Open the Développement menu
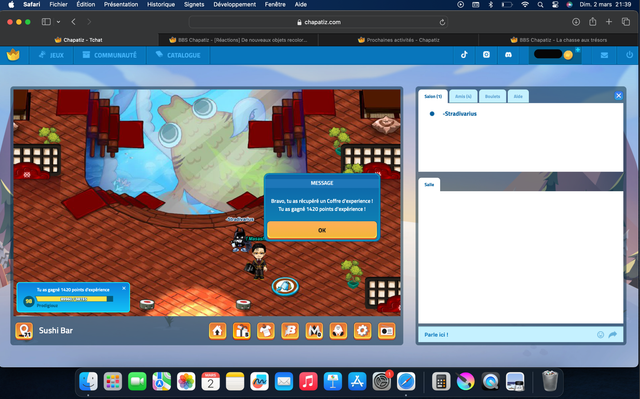640x399 pixels. [235, 4]
